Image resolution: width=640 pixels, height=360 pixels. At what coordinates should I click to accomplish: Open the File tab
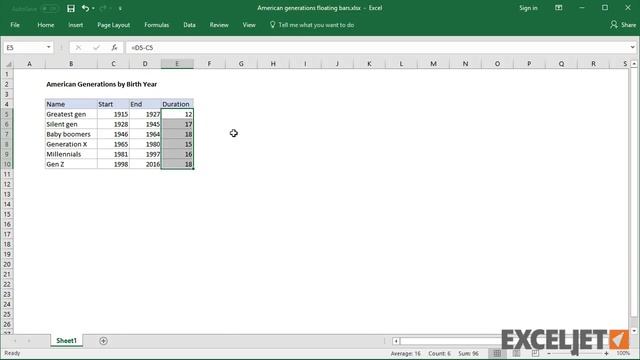(15, 25)
